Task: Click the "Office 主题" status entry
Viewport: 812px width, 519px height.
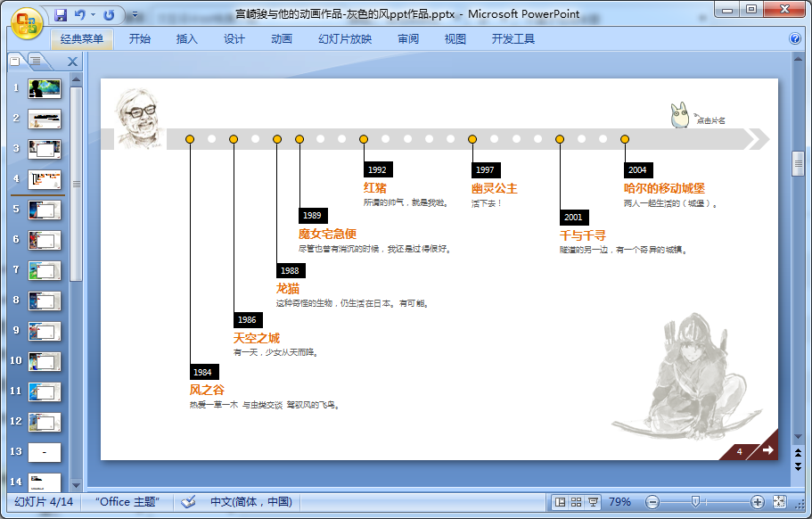Action: pyautogui.click(x=127, y=502)
